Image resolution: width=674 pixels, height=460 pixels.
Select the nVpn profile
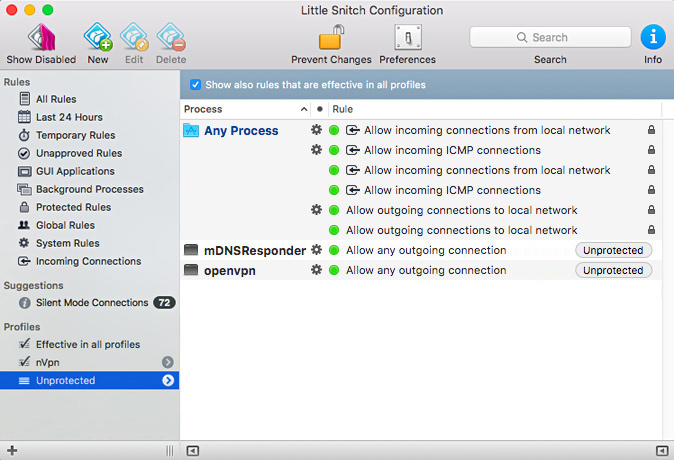[x=47, y=363]
